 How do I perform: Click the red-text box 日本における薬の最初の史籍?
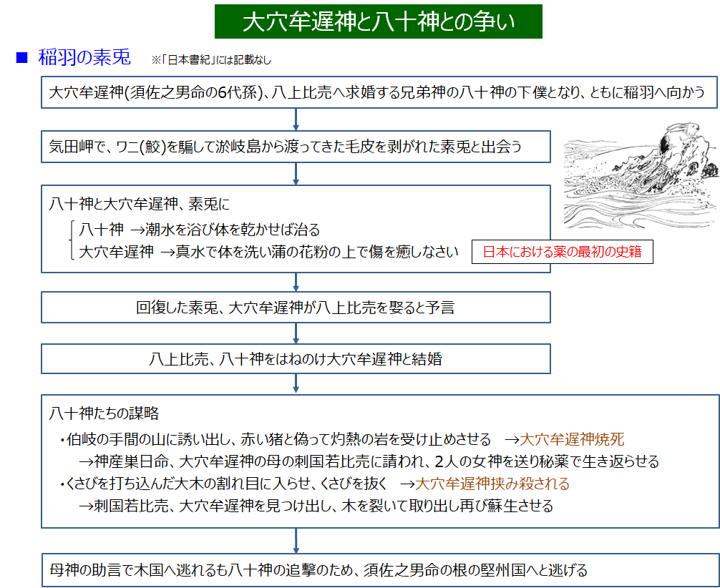point(562,252)
